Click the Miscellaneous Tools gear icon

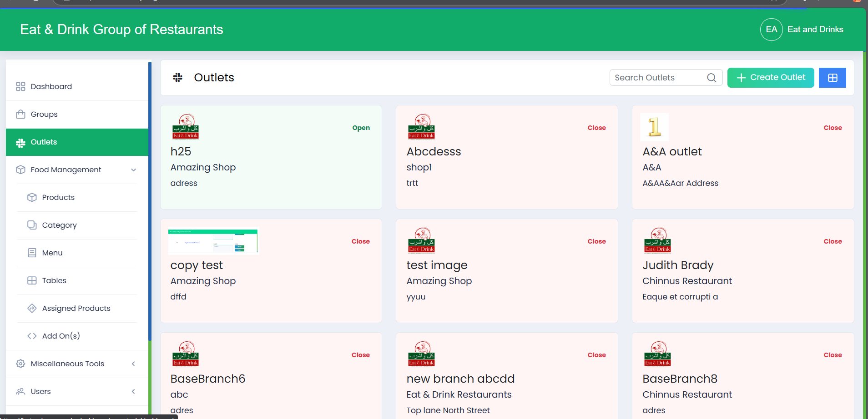click(20, 364)
